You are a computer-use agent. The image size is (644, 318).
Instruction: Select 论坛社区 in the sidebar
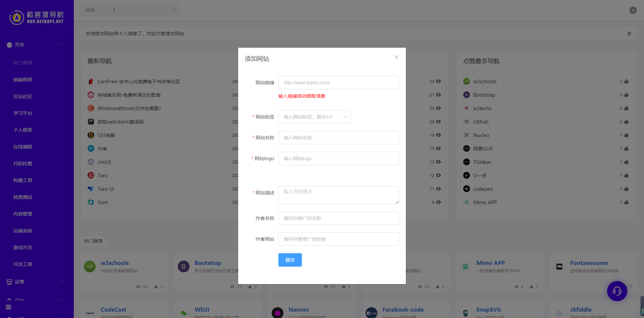(x=23, y=96)
